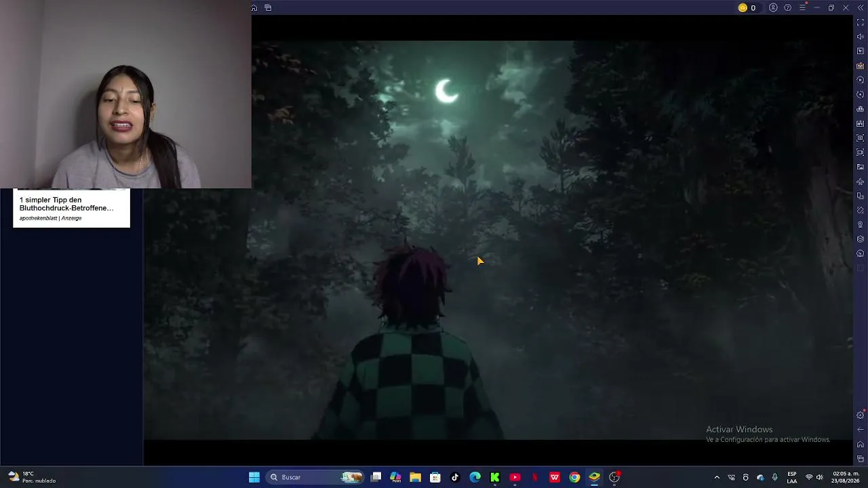Open the multi-instance layers icon in sidebar
The height and width of the screenshot is (488, 868).
[861, 239]
